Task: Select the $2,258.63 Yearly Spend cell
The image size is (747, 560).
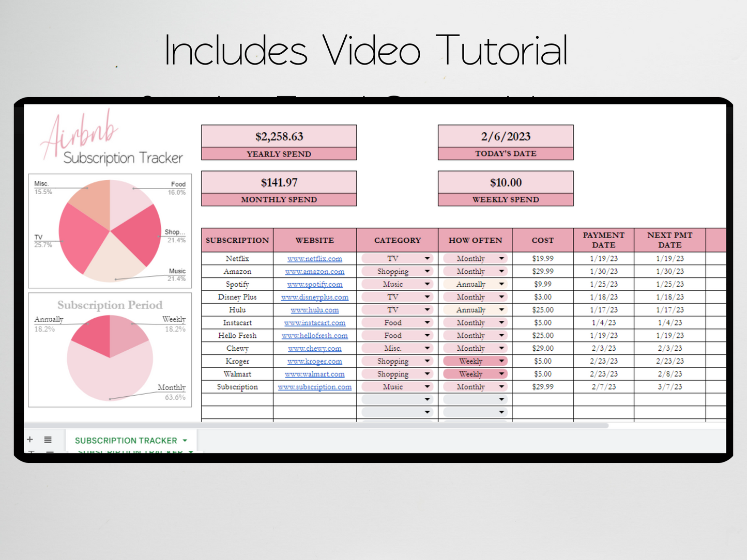Action: 279,136
